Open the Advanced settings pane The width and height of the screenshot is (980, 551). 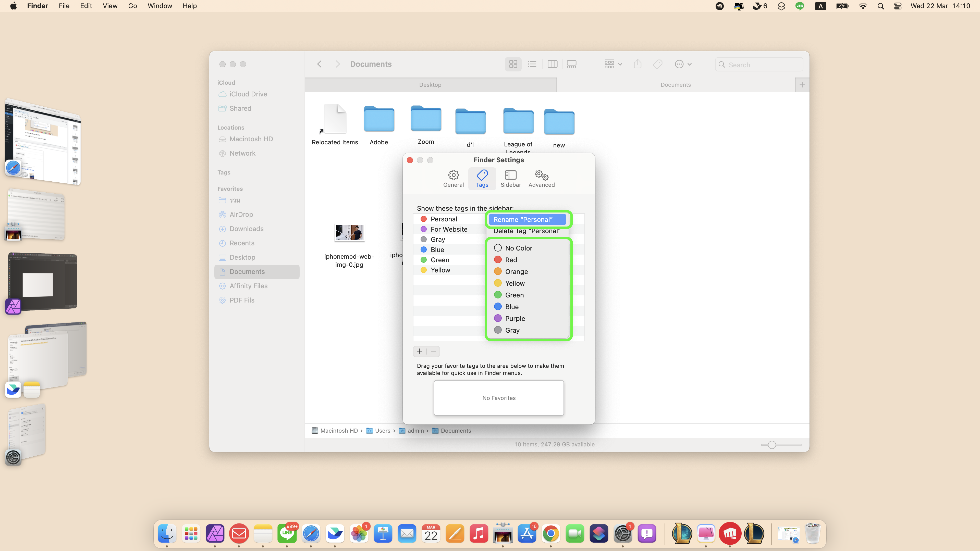pyautogui.click(x=541, y=178)
